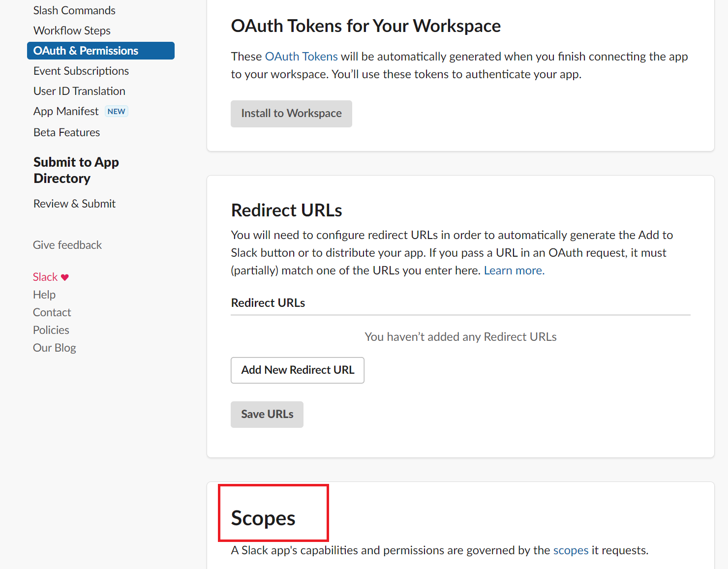Click the OAuth Tokens hyperlink
The width and height of the screenshot is (728, 569).
coord(302,57)
